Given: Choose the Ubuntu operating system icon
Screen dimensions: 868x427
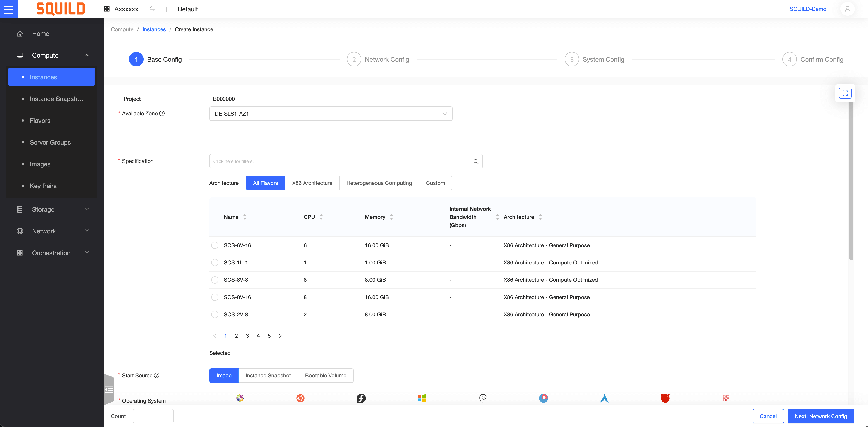Looking at the screenshot, I should coord(300,398).
